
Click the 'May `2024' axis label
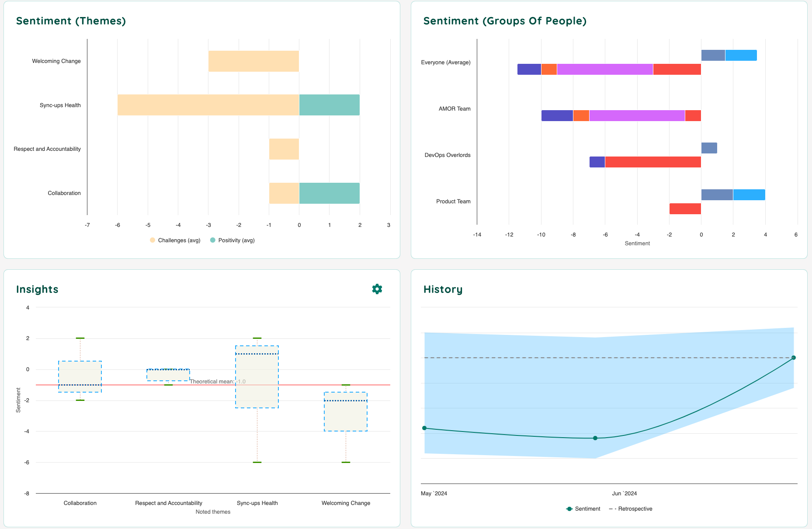434,494
